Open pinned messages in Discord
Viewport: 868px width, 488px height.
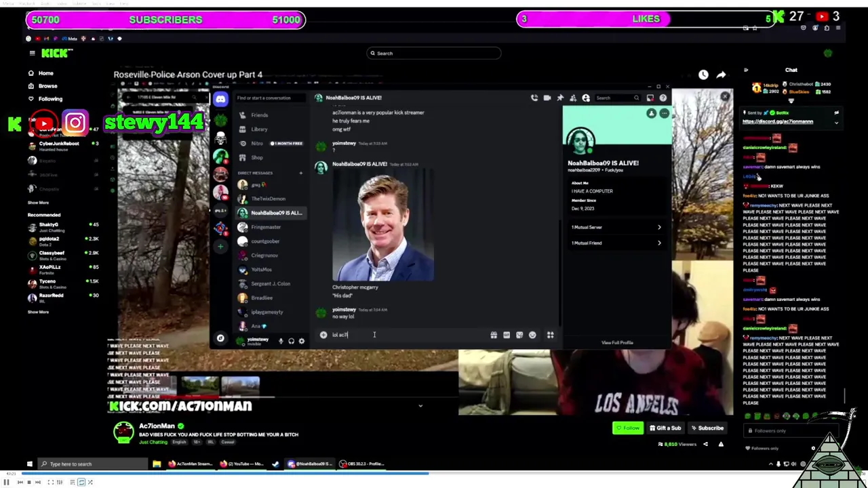click(560, 98)
